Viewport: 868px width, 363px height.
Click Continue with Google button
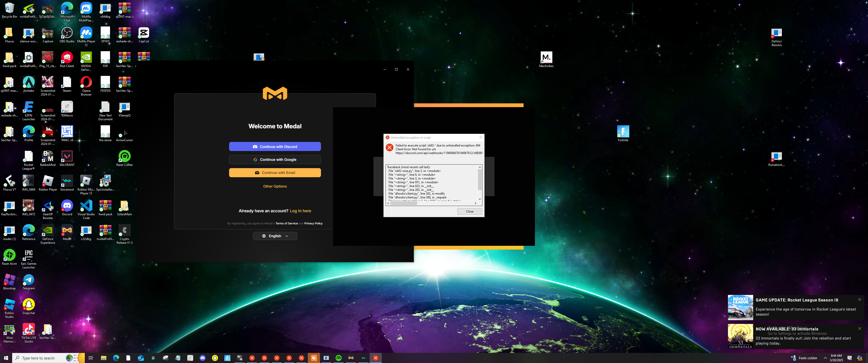coord(275,160)
